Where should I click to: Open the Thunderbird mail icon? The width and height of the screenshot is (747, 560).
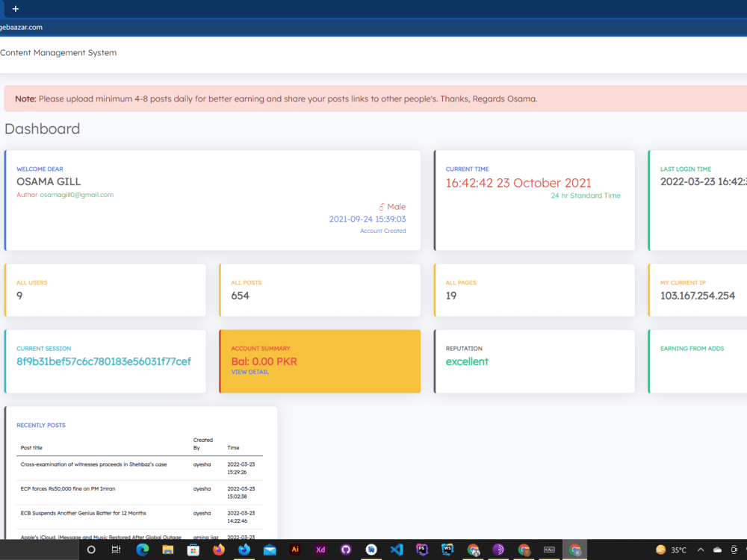click(269, 550)
